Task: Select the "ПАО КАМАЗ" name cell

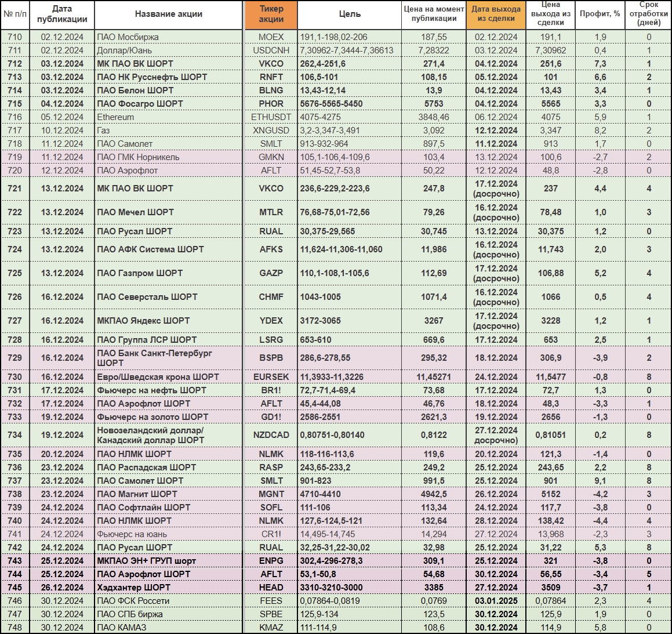Action: (168, 627)
